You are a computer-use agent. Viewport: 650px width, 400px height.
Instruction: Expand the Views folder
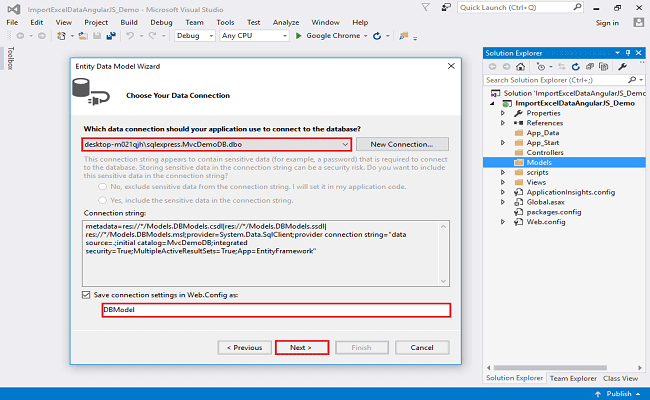coord(503,182)
